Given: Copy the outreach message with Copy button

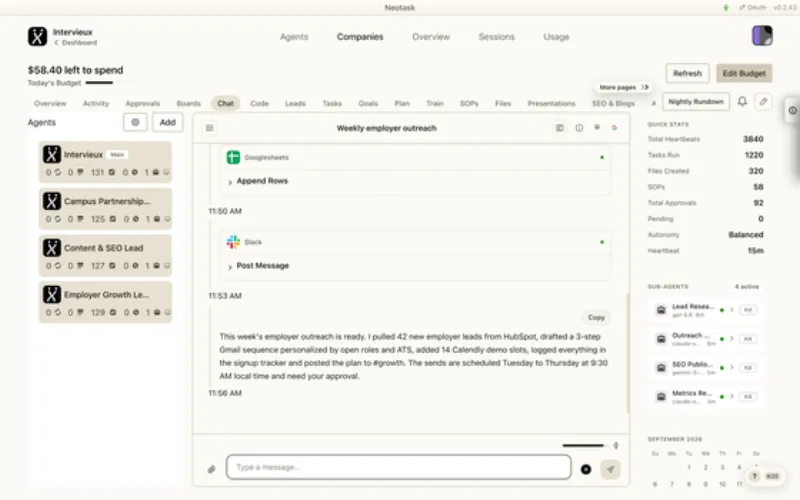Looking at the screenshot, I should (596, 317).
